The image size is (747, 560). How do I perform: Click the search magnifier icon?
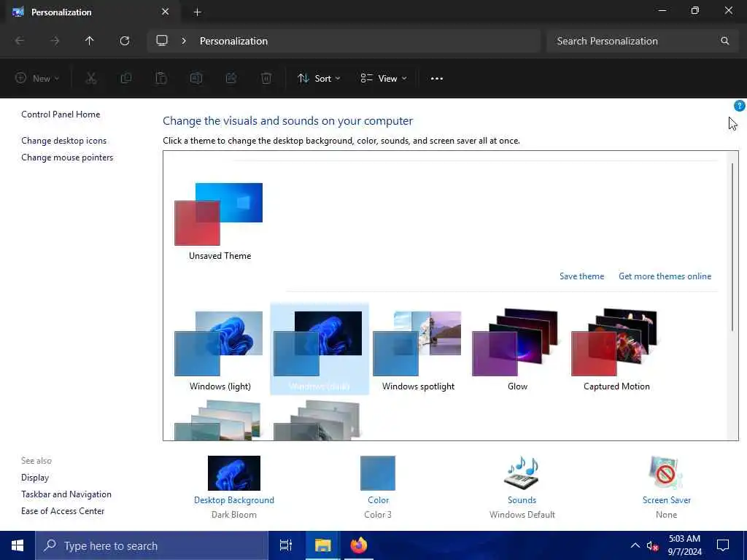724,41
